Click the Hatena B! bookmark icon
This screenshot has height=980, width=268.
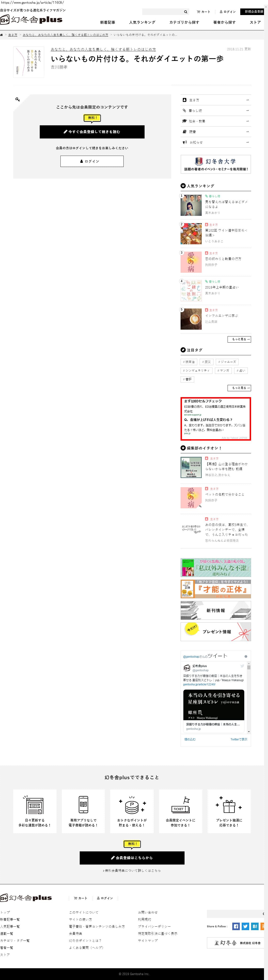coord(255,926)
